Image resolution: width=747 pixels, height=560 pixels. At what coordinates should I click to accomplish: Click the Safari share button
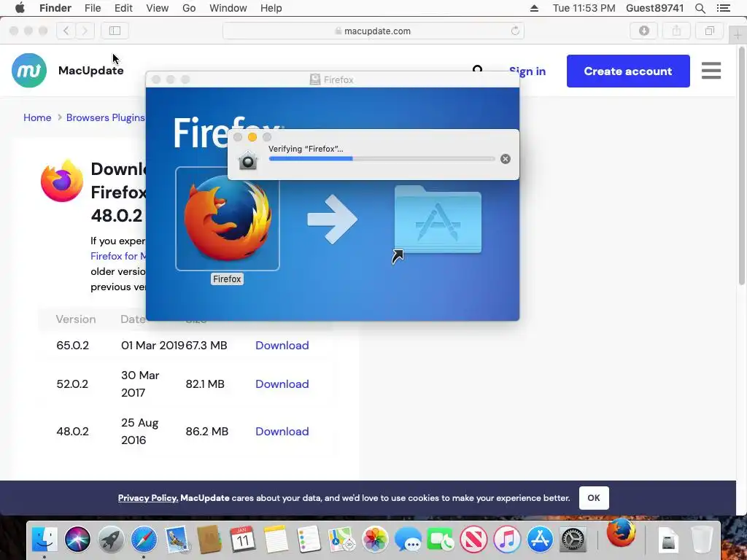click(x=676, y=31)
